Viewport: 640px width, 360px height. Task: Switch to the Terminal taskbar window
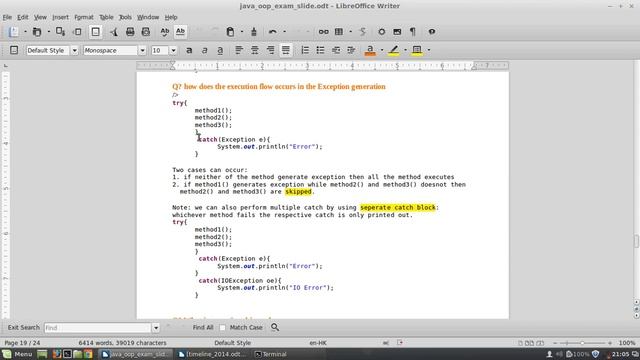point(271,354)
